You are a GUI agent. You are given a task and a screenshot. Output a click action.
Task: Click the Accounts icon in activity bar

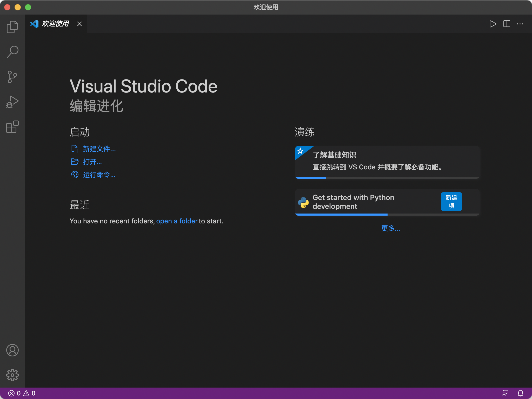12,350
